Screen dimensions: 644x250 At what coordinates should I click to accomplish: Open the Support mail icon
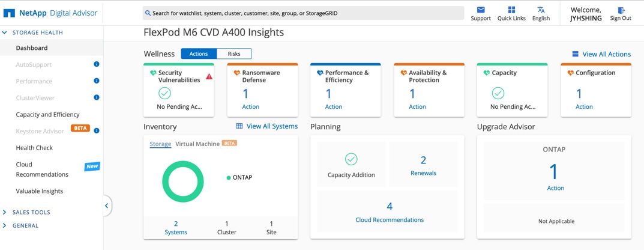(x=481, y=10)
